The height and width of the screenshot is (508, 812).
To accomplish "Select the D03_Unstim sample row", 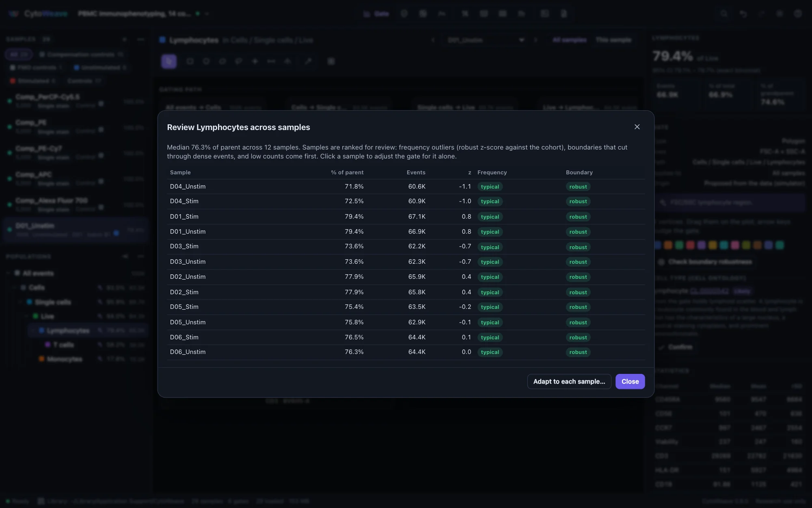I will [406, 262].
